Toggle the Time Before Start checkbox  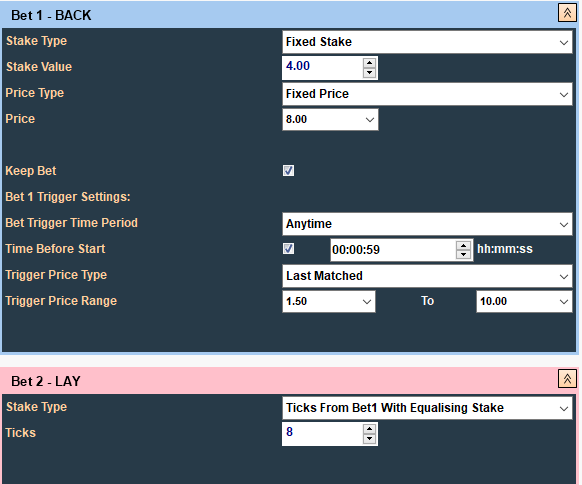point(288,249)
